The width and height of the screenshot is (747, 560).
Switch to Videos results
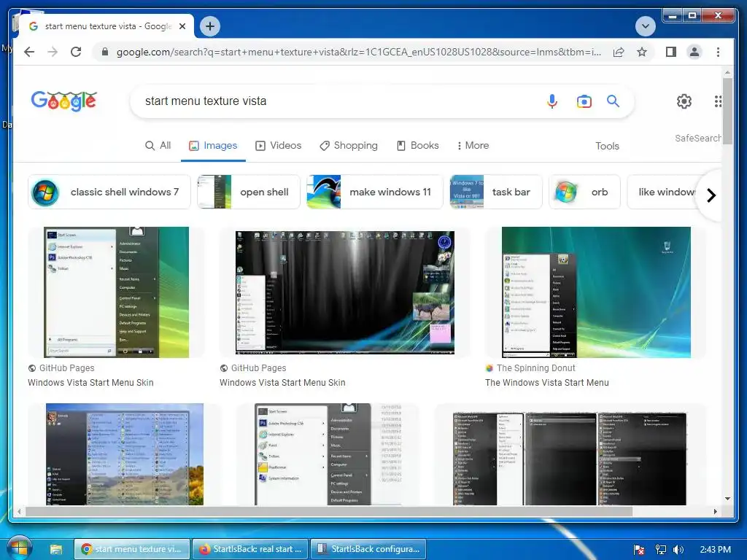[x=278, y=145]
